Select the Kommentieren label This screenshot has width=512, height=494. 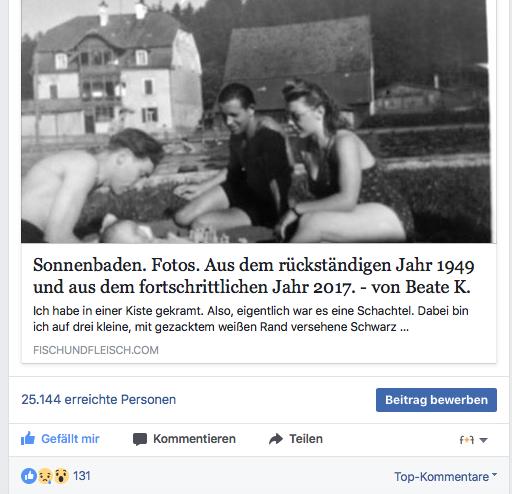194,439
